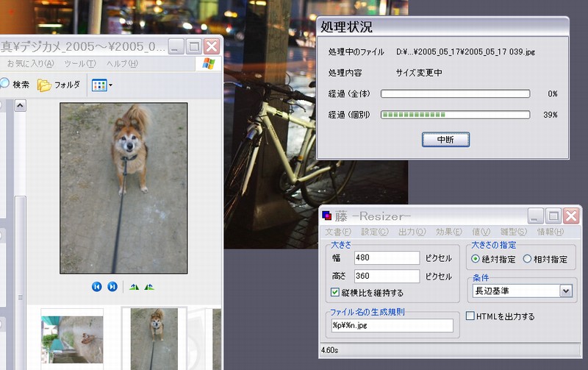Select the selected dog thumbnail in the filmstrip

154,338
